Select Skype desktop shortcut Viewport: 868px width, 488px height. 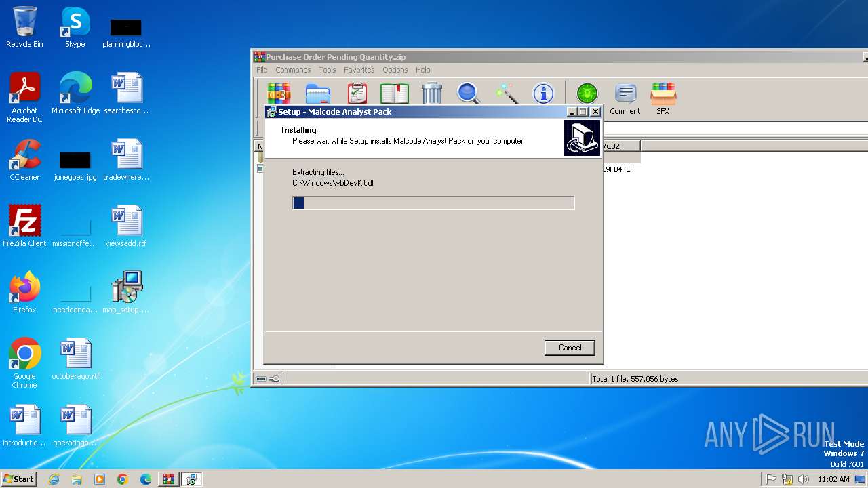[x=75, y=27]
